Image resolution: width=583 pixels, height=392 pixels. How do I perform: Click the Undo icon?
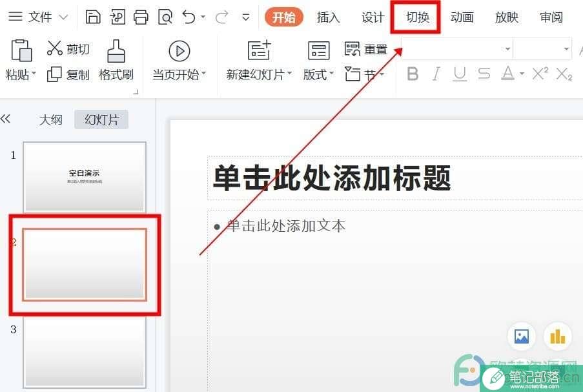(x=189, y=17)
